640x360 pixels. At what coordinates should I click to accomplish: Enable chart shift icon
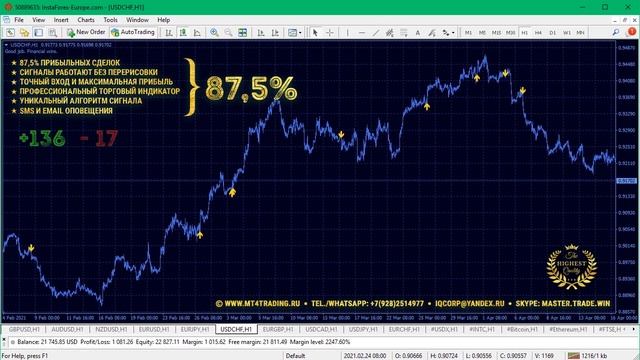275,32
